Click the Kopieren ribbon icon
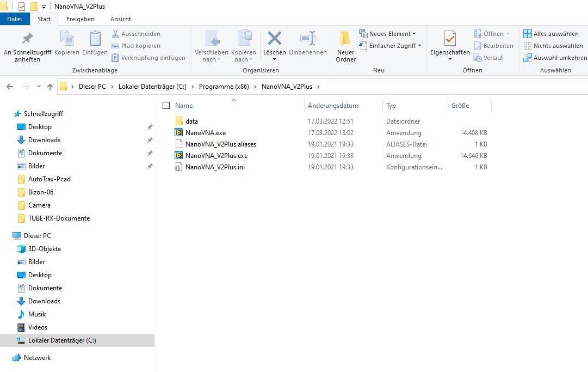 67,39
